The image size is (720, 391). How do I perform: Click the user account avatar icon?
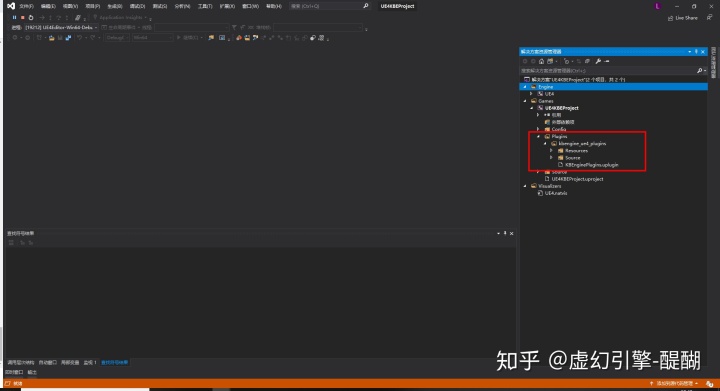click(658, 6)
